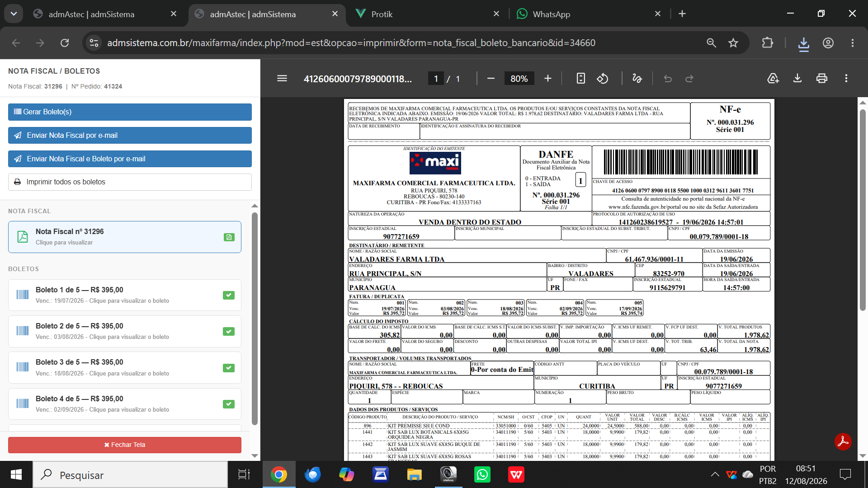Close the Protik tab
868x488 pixels.
pos(496,14)
